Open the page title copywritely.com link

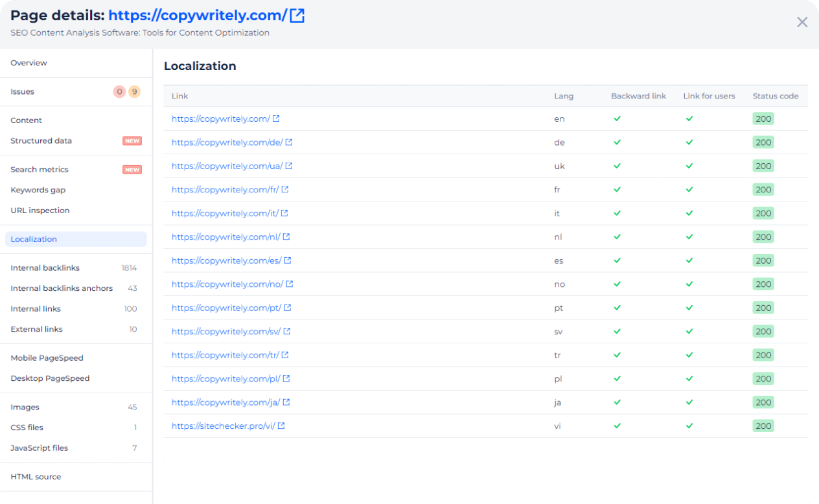(x=198, y=16)
